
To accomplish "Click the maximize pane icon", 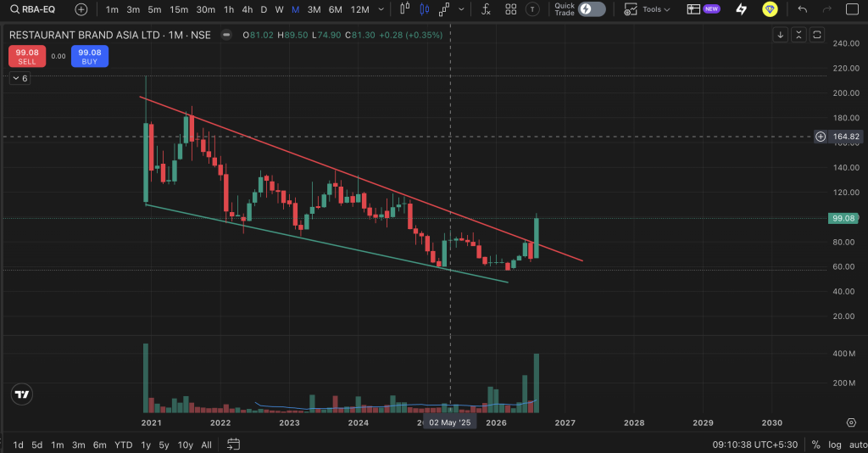I will pos(816,35).
